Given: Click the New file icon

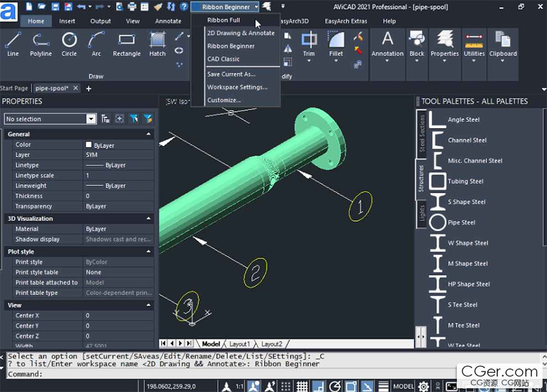Looking at the screenshot, I should pos(29,6).
